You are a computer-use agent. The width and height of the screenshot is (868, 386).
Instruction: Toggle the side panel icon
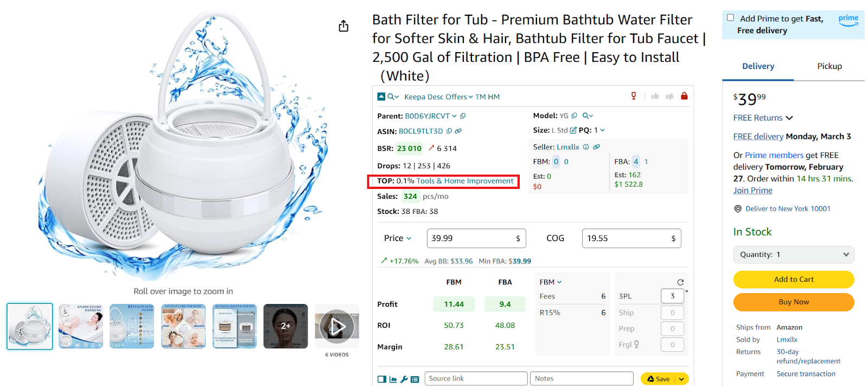click(382, 379)
